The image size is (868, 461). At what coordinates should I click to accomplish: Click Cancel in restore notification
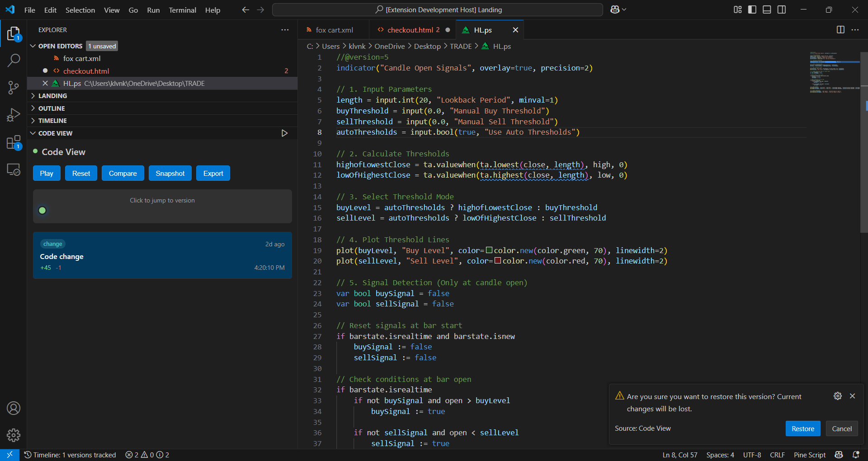(x=841, y=428)
